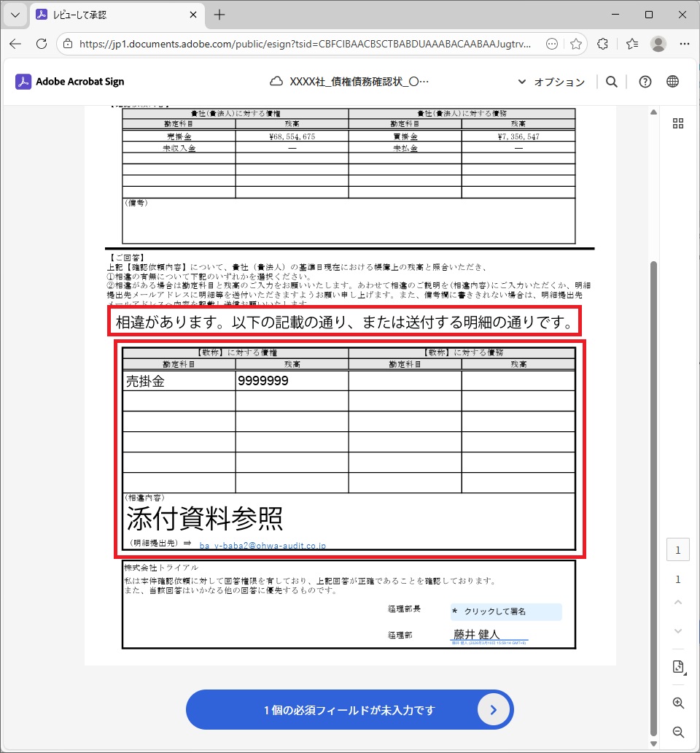Bookmark page with the star icon
700x753 pixels.
575,44
